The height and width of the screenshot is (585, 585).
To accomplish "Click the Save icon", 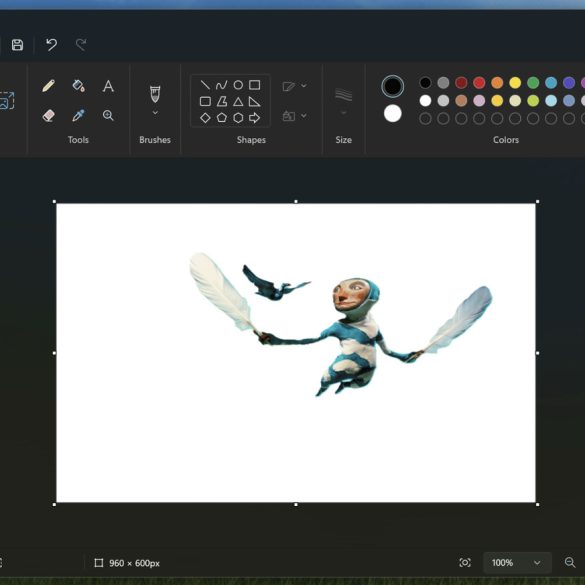I will pos(18,45).
